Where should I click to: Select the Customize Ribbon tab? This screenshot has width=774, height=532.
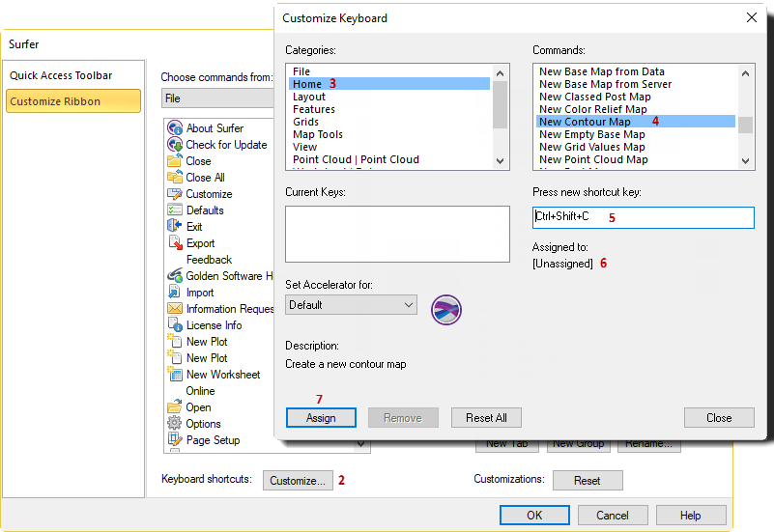tap(73, 101)
